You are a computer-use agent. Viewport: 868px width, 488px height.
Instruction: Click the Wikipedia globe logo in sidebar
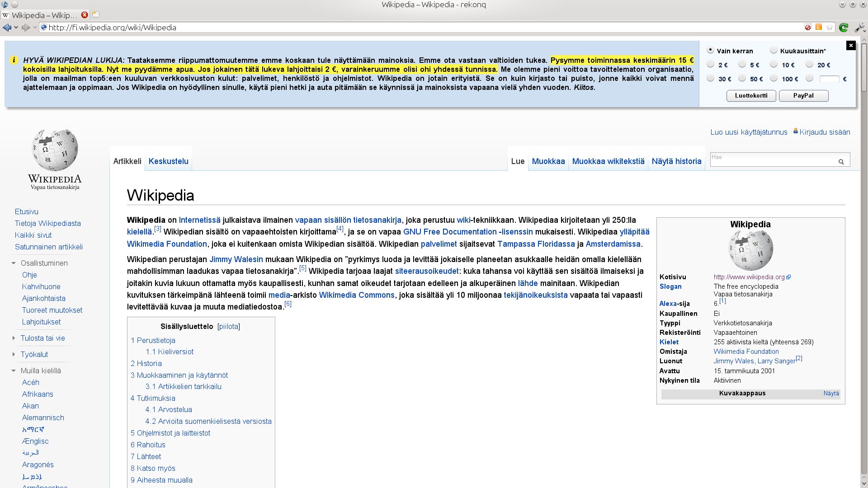(x=55, y=150)
